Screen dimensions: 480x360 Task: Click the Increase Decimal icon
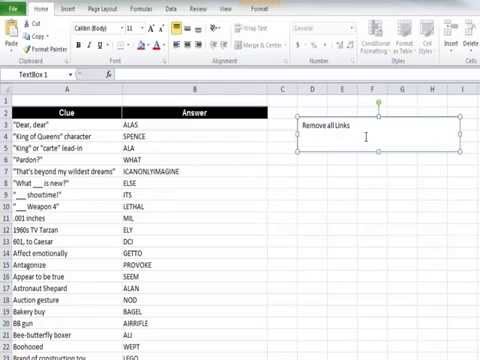click(339, 45)
